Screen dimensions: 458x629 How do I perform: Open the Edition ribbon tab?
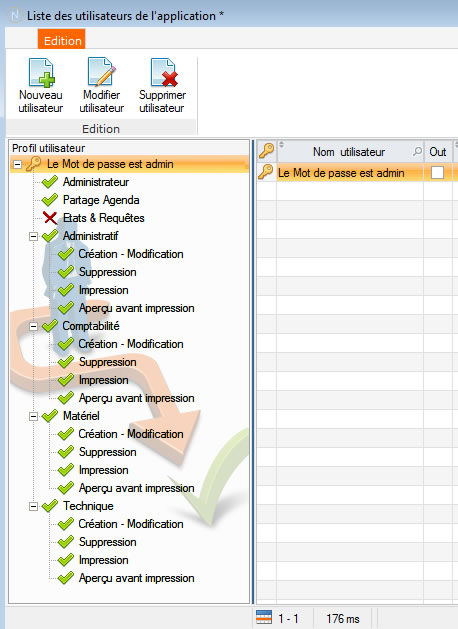click(x=62, y=41)
